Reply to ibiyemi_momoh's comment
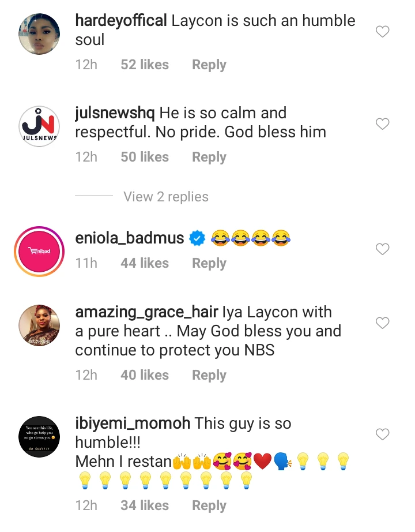415x532 pixels. (209, 505)
